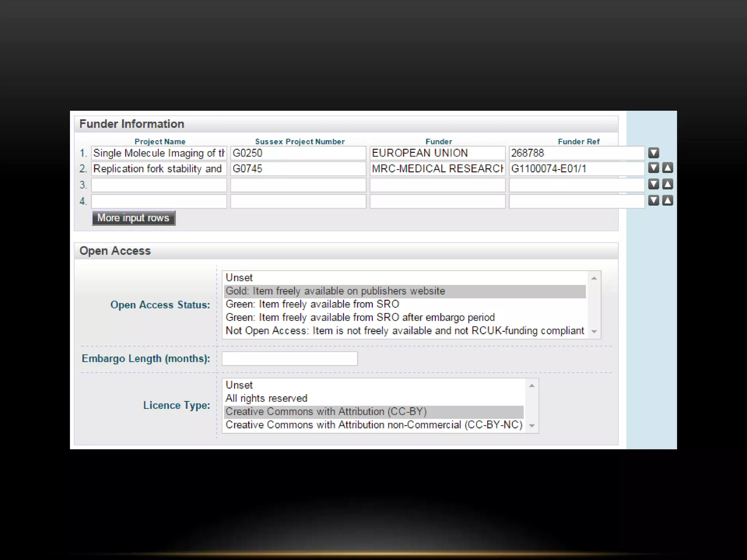Click the Embargo Length months field
Image resolution: width=747 pixels, height=560 pixels.
[x=290, y=358]
